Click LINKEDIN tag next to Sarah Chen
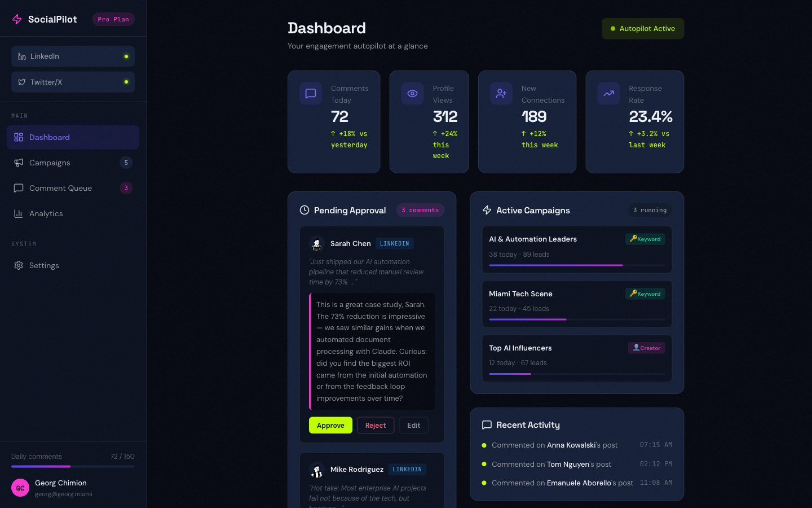This screenshot has height=508, width=812. 395,244
